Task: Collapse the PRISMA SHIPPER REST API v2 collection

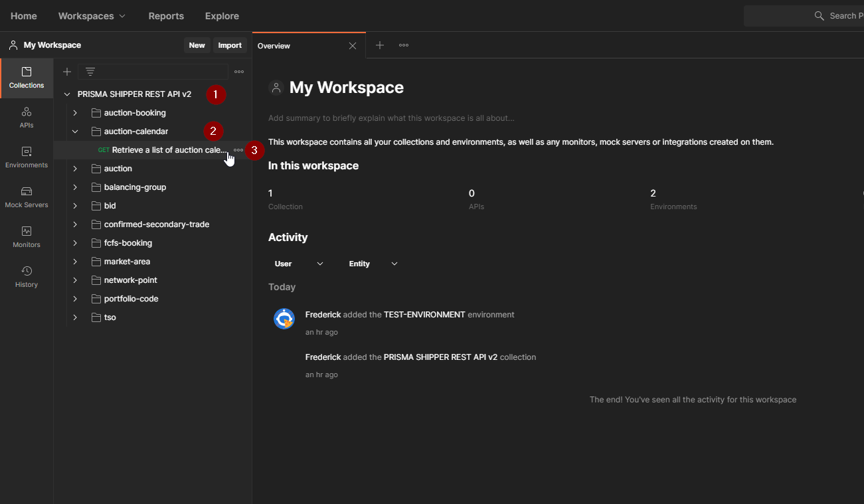Action: coord(67,94)
